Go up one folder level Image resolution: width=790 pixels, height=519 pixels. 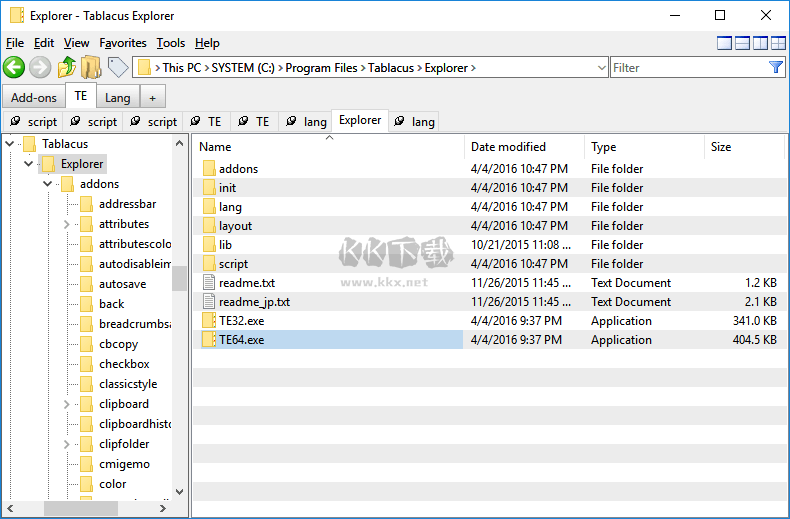(66, 67)
